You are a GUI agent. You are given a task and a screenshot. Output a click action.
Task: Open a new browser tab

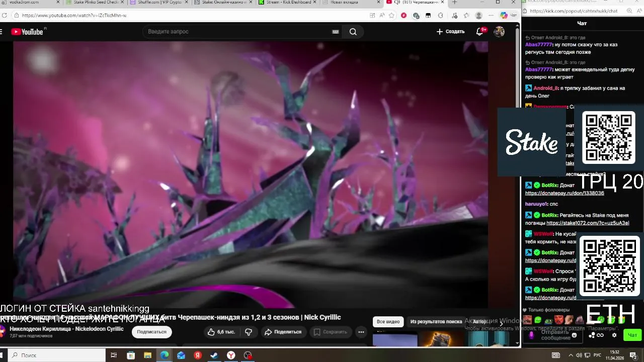click(x=454, y=3)
